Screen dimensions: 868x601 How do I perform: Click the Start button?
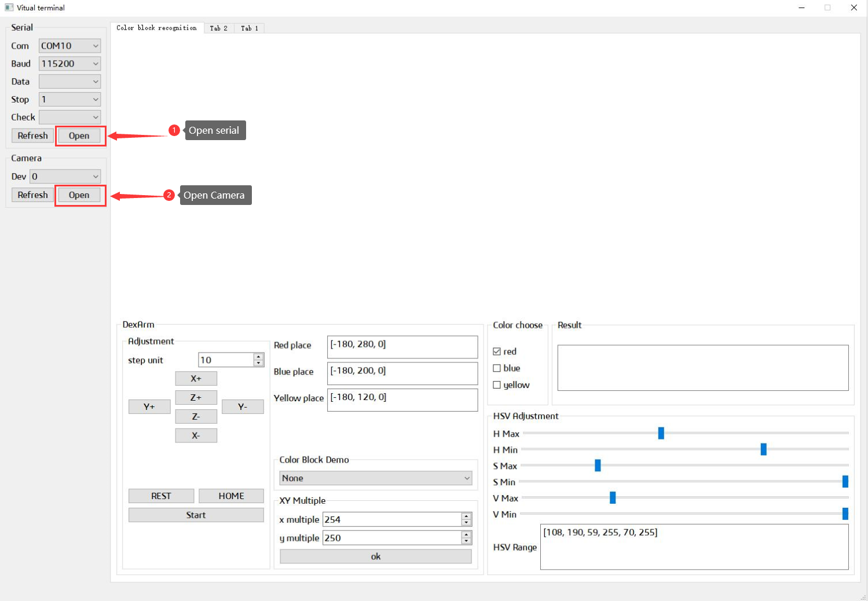click(196, 515)
